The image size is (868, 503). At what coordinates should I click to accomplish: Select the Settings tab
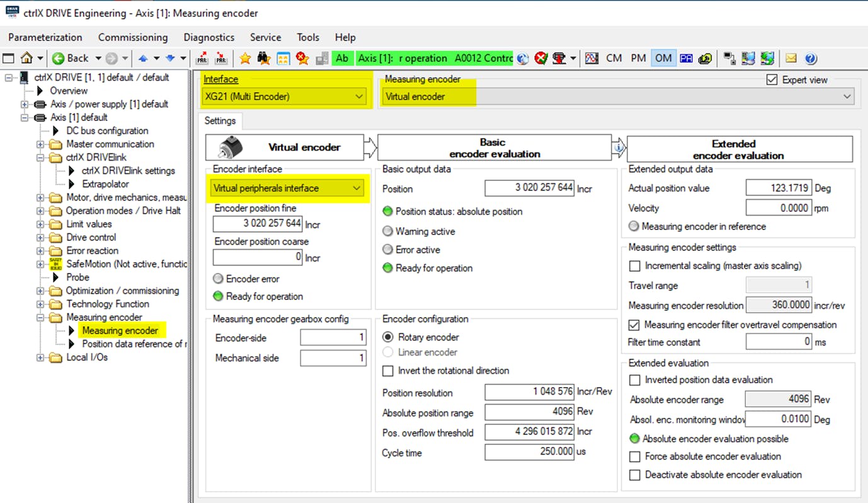pyautogui.click(x=220, y=120)
